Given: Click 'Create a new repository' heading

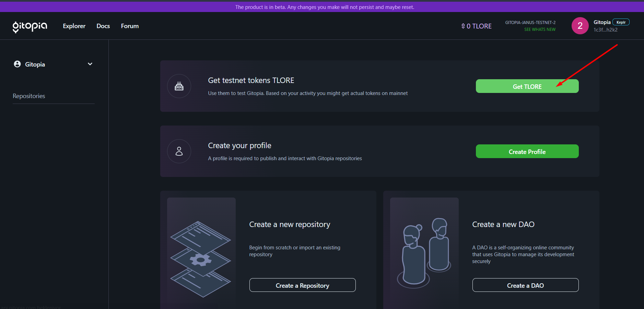Looking at the screenshot, I should 290,224.
